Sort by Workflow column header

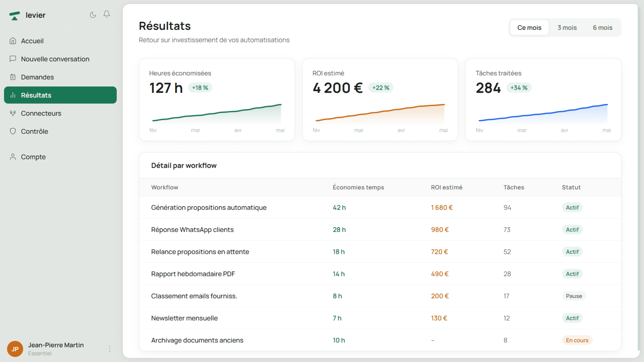coord(165,187)
